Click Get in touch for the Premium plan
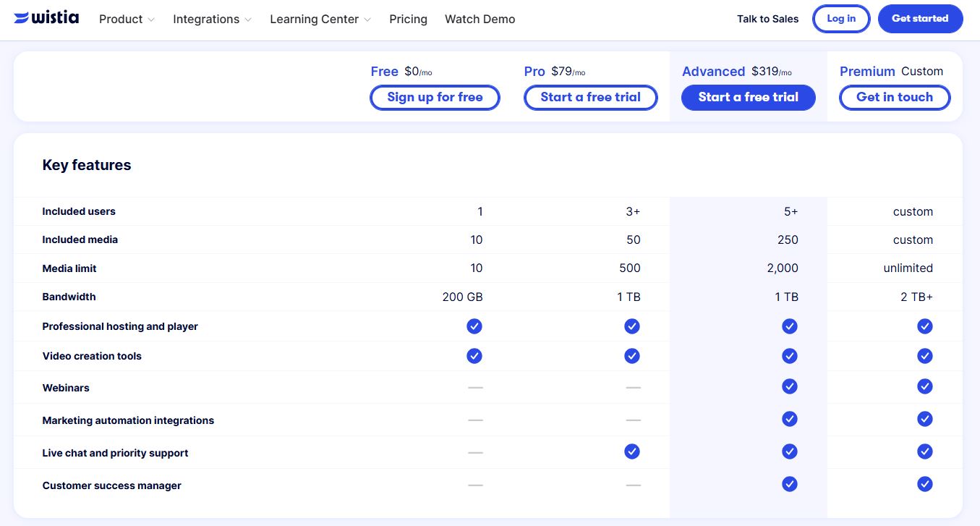This screenshot has width=980, height=526. click(895, 97)
